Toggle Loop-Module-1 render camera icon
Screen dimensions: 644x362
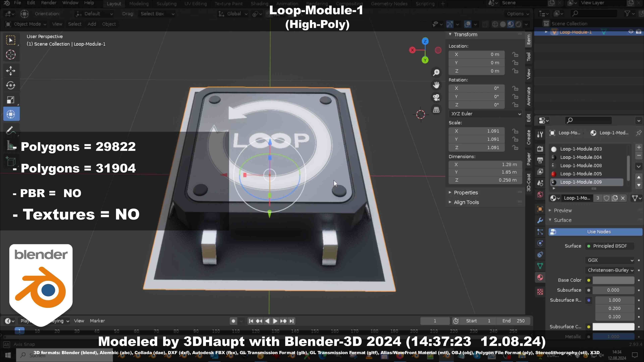[638, 32]
